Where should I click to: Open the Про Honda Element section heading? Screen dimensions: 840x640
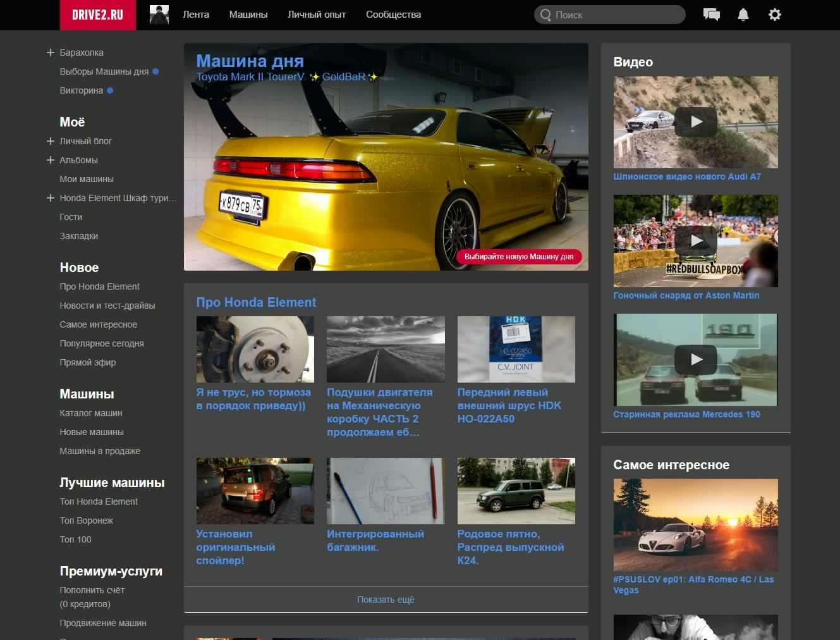256,302
